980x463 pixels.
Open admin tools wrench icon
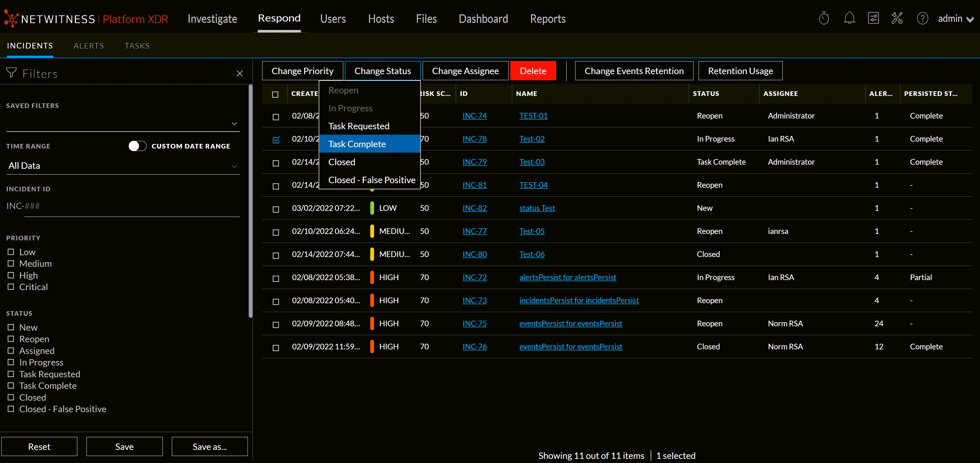(897, 18)
